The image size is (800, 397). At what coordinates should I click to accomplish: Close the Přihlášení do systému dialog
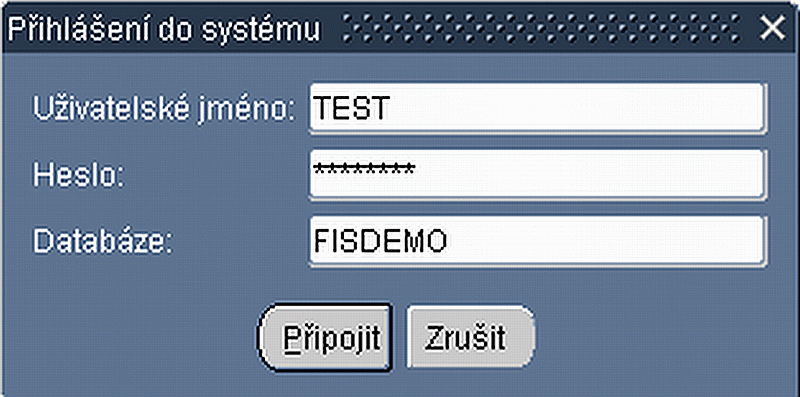tap(772, 30)
